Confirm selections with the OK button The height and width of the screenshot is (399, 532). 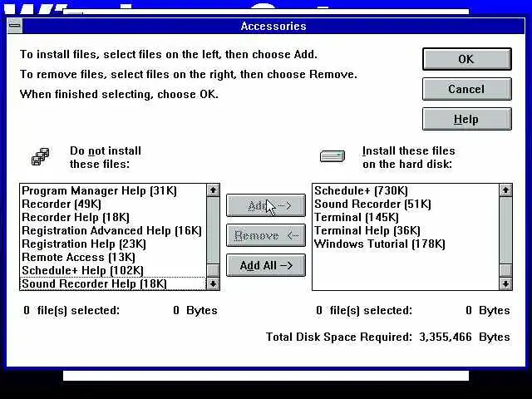(x=467, y=59)
